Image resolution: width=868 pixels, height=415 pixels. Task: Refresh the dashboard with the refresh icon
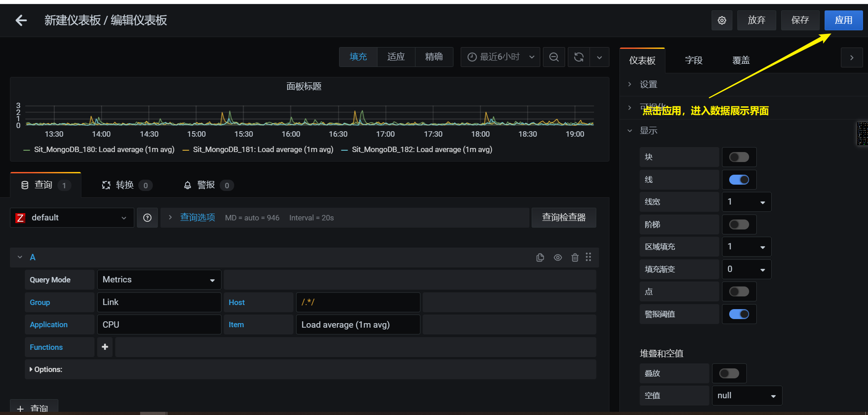coord(579,57)
